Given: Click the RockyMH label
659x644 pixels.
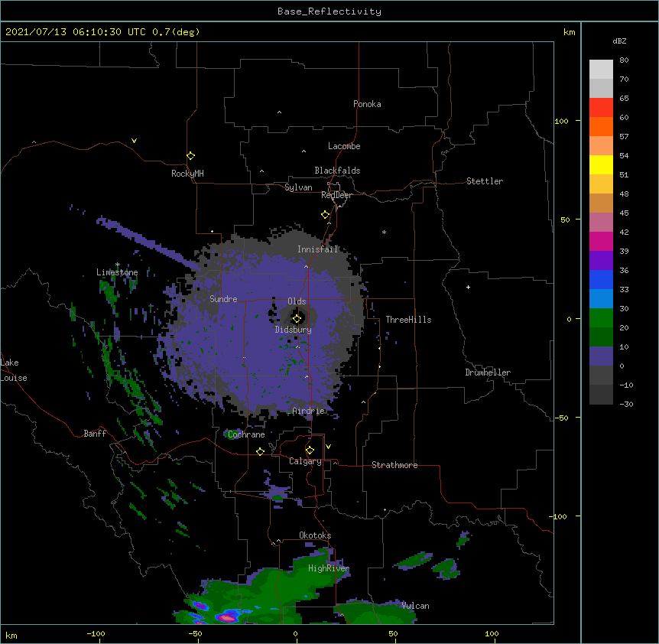Looking at the screenshot, I should click(x=187, y=174).
